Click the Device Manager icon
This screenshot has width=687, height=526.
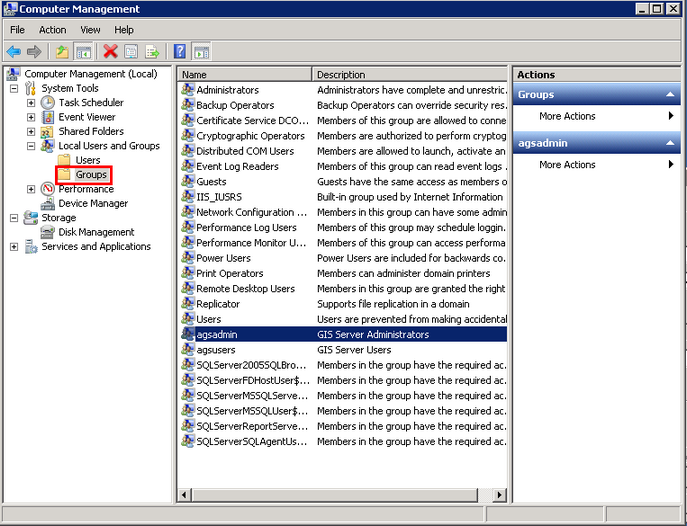click(x=47, y=204)
